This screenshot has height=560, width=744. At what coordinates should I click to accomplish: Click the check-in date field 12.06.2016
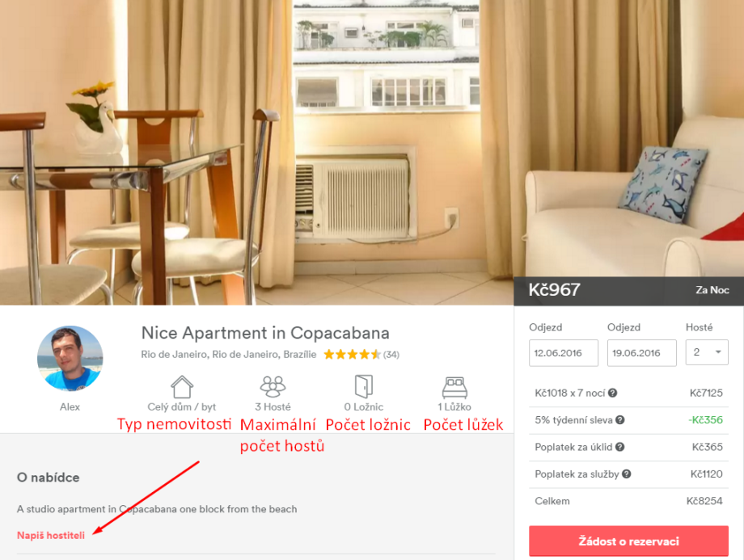coord(563,353)
